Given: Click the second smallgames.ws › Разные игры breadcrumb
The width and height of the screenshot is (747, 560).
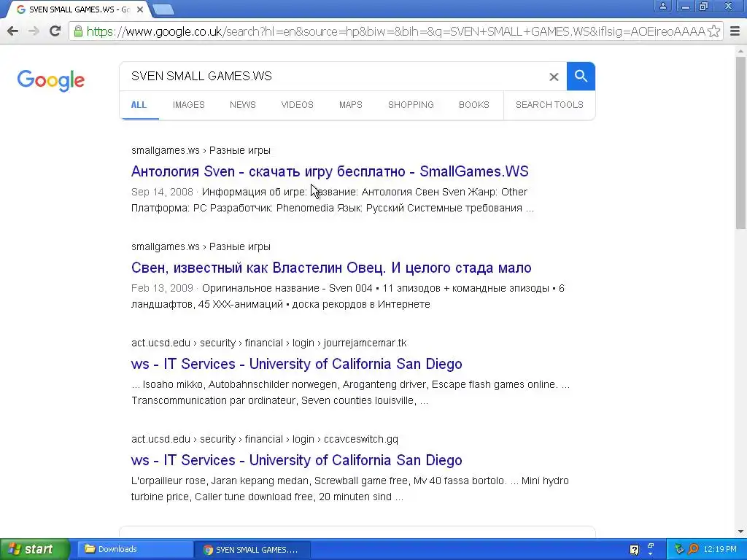Looking at the screenshot, I should tap(201, 246).
